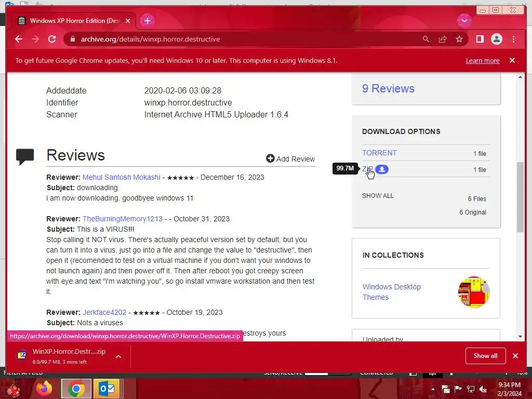Click the Start button ornament icon
This screenshot has height=399, width=532.
click(14, 390)
